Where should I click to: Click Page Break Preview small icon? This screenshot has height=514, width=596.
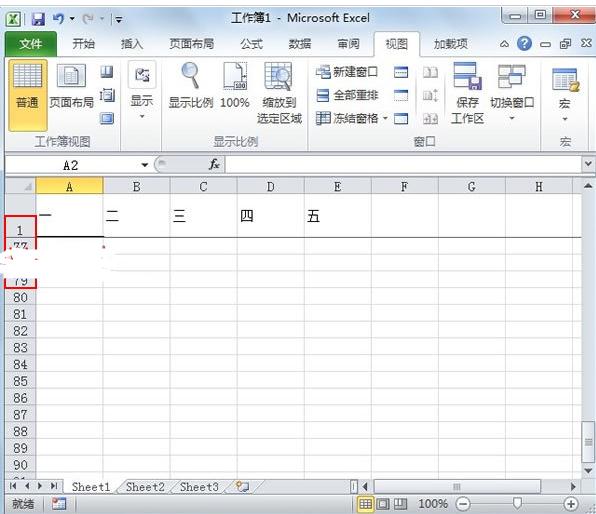pyautogui.click(x=107, y=72)
